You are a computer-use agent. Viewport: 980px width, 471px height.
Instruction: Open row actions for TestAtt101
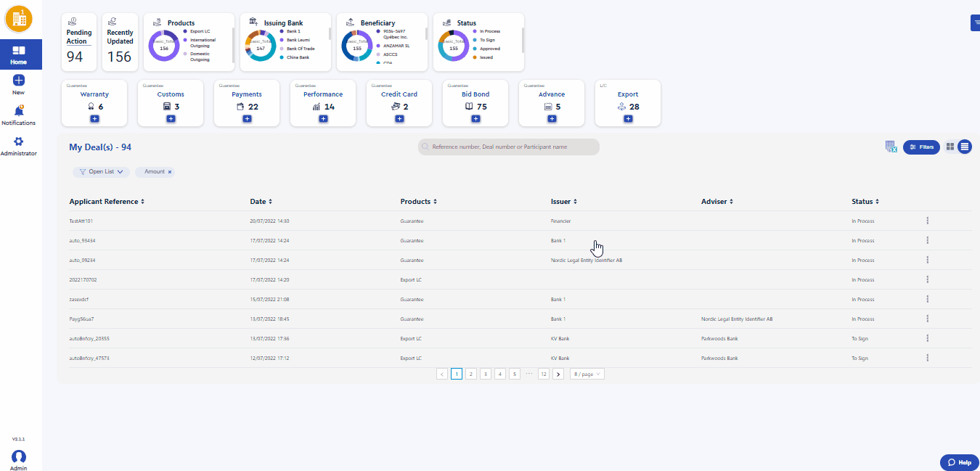(x=927, y=221)
